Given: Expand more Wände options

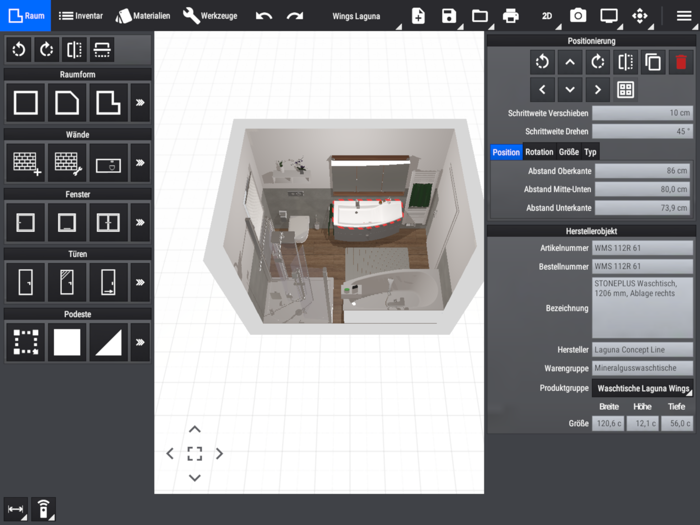Looking at the screenshot, I should [140, 163].
